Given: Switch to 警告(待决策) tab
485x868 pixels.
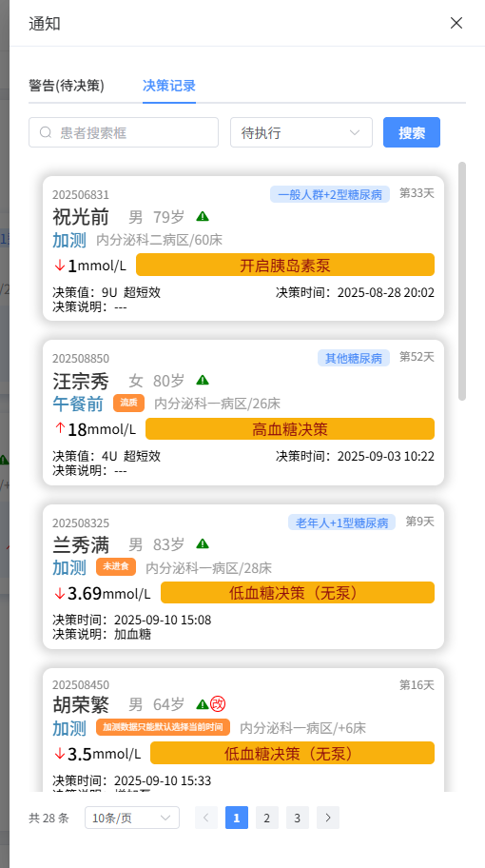Looking at the screenshot, I should coord(67,86).
